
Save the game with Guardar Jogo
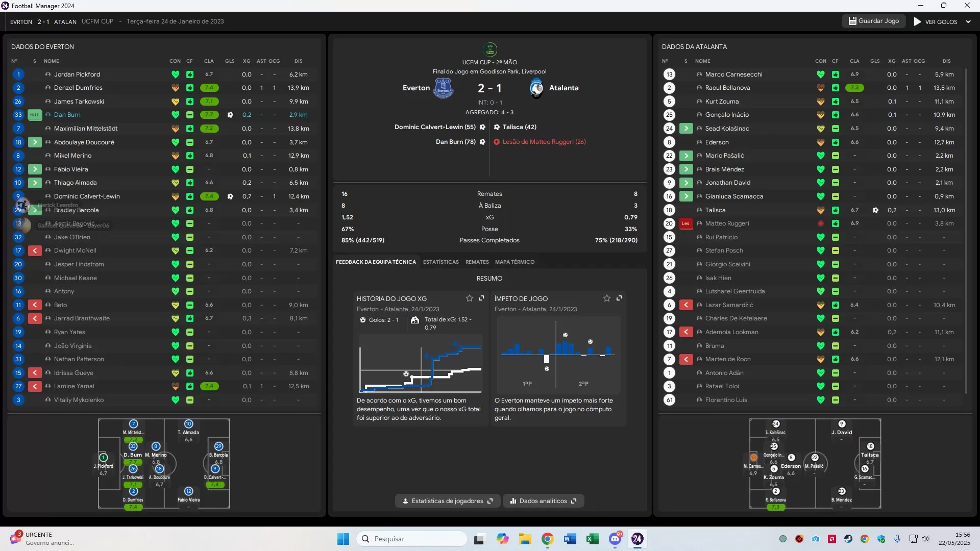(873, 21)
